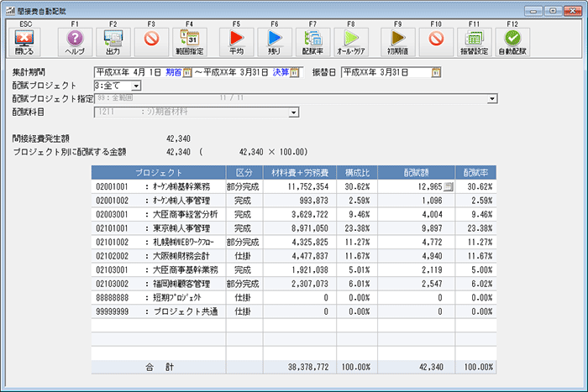This screenshot has height=392, width=588.
Task: Open calendar icon in 振替日 field
Action: [x=436, y=72]
